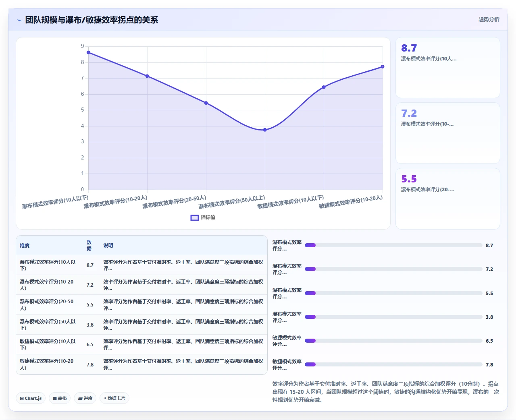Click the last chart point near 7.8
Image resolution: width=516 pixels, height=420 pixels.
click(x=383, y=67)
